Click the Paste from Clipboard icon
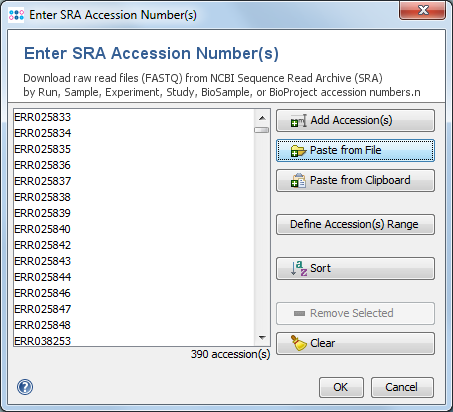 [x=298, y=181]
